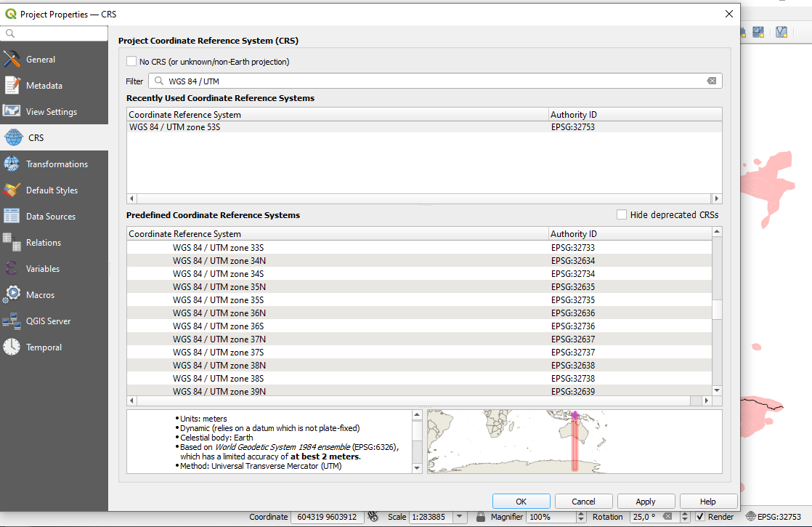Select WGS 84 / UTM zone 35S
This screenshot has width=812, height=527.
pos(420,300)
